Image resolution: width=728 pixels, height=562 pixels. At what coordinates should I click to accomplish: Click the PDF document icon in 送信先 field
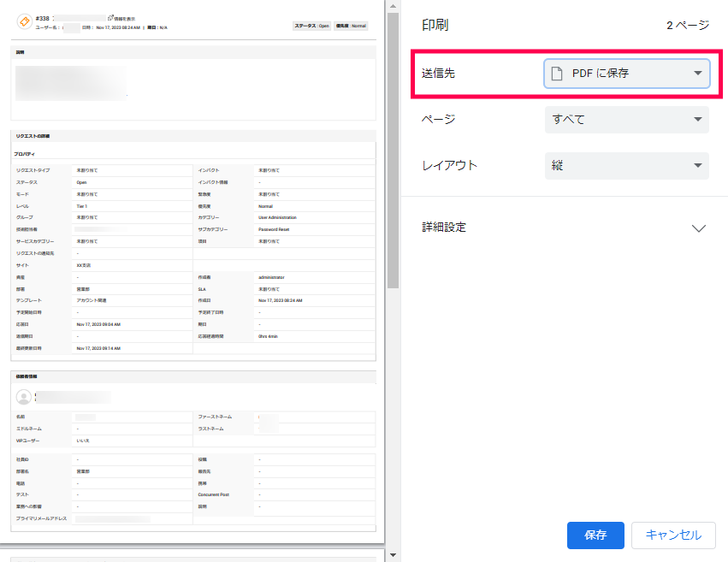(557, 74)
